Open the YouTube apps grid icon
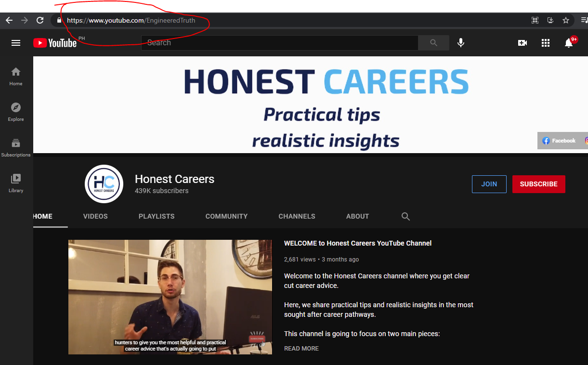This screenshot has width=588, height=365. 546,43
